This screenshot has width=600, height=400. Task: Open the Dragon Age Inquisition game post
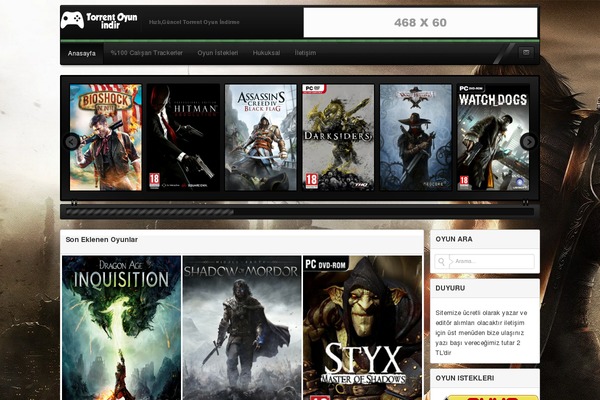tap(121, 327)
